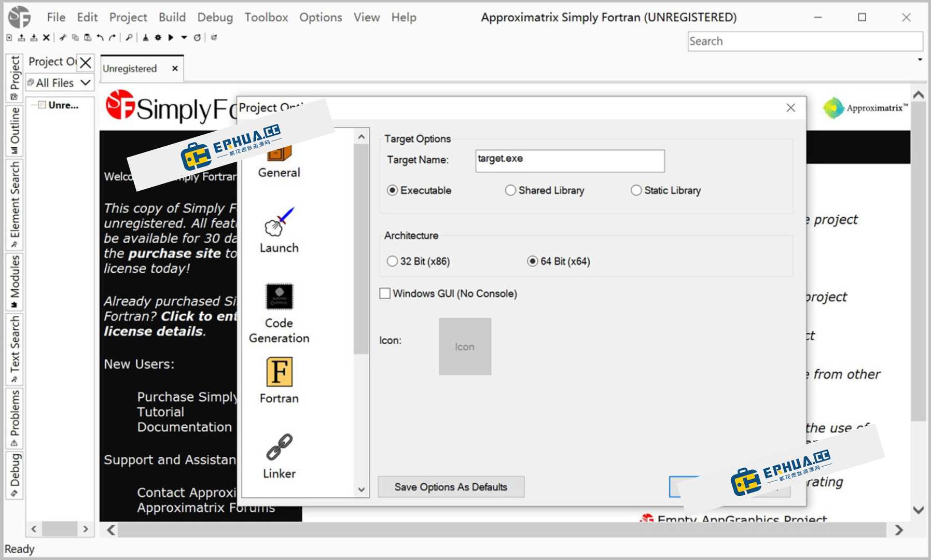Open the Modules side panel tab
Viewport: 931px width, 560px height.
14,282
